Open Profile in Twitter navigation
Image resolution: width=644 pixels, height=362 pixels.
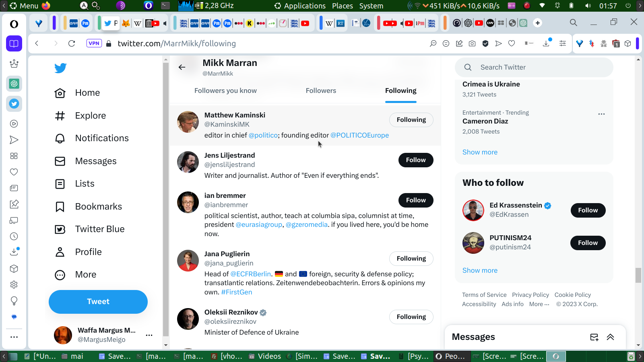78,252
